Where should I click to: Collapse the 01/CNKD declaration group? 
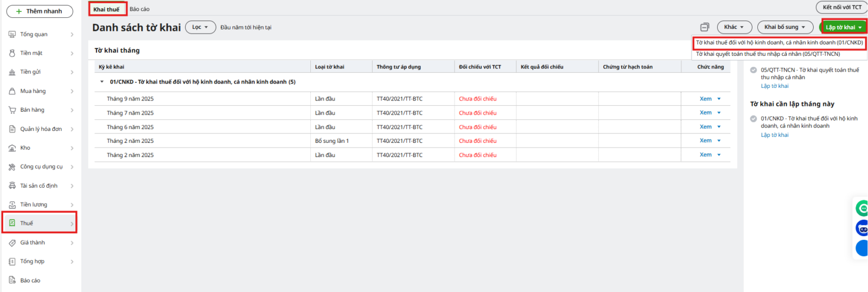point(101,82)
